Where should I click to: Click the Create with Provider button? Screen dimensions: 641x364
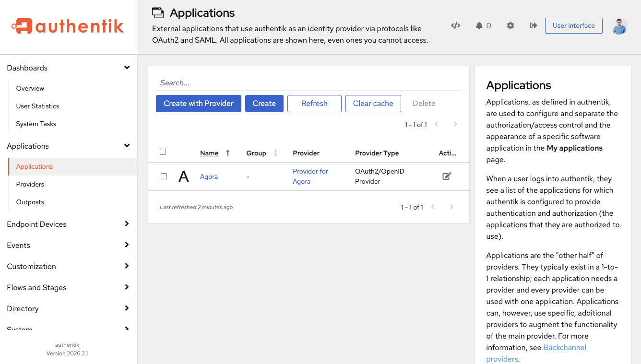pos(198,104)
